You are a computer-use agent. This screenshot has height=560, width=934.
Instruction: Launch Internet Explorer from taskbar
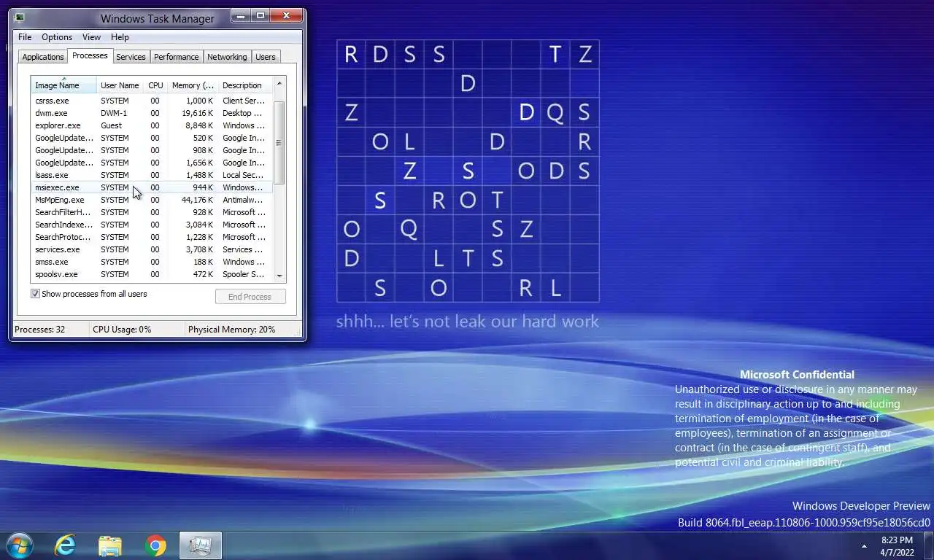click(65, 545)
